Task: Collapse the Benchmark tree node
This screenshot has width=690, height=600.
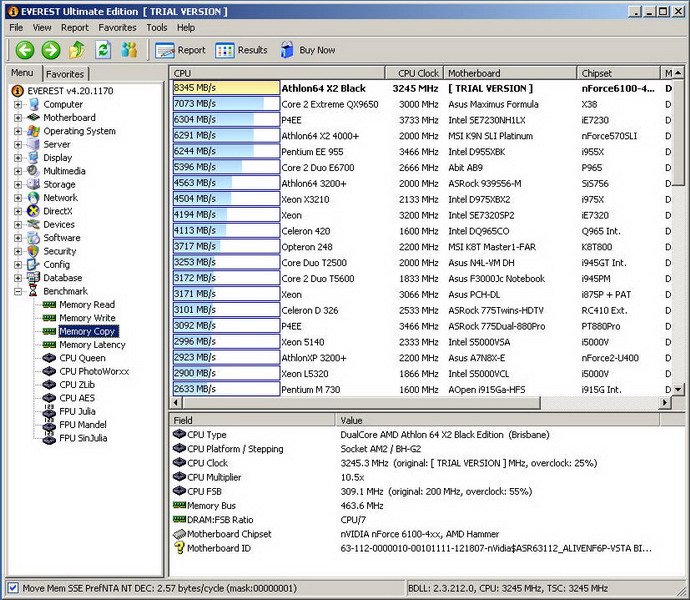Action: pyautogui.click(x=18, y=291)
